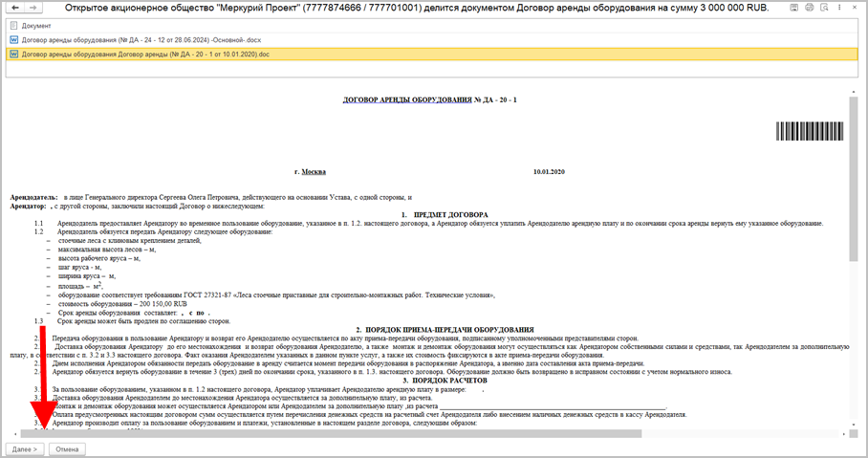Click the 'Далее >' button

(25, 449)
